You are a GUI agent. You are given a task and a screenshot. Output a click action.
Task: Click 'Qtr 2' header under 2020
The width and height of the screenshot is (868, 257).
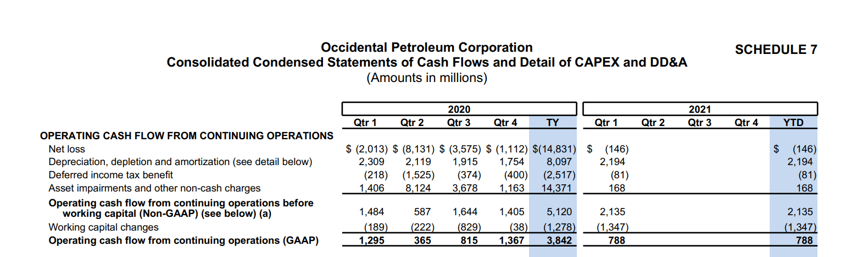click(x=412, y=122)
